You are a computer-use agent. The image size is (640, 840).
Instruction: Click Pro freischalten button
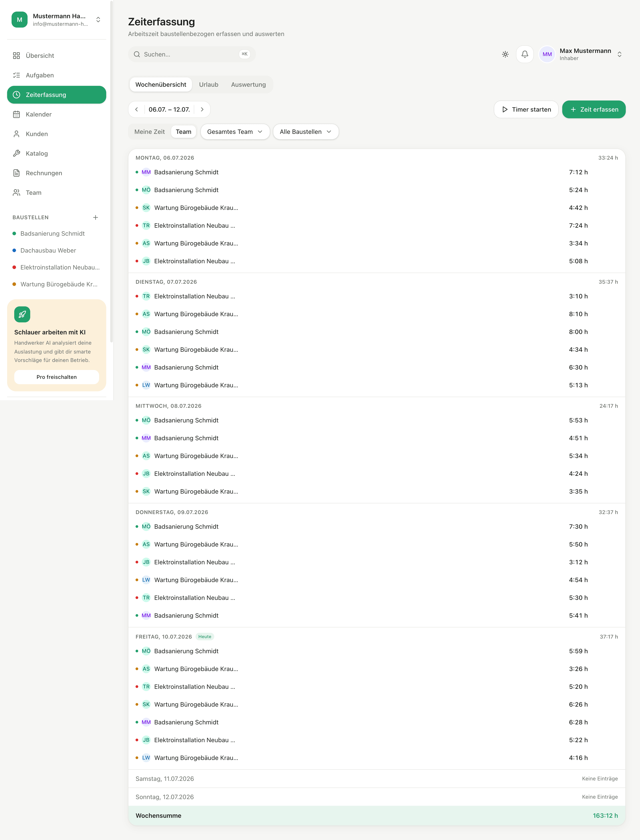pyautogui.click(x=56, y=377)
